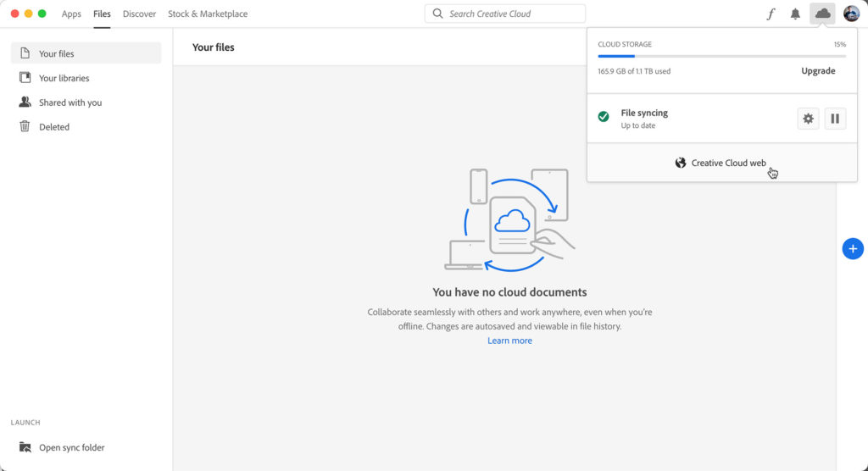Click the cloud storage usage bar

click(722, 57)
